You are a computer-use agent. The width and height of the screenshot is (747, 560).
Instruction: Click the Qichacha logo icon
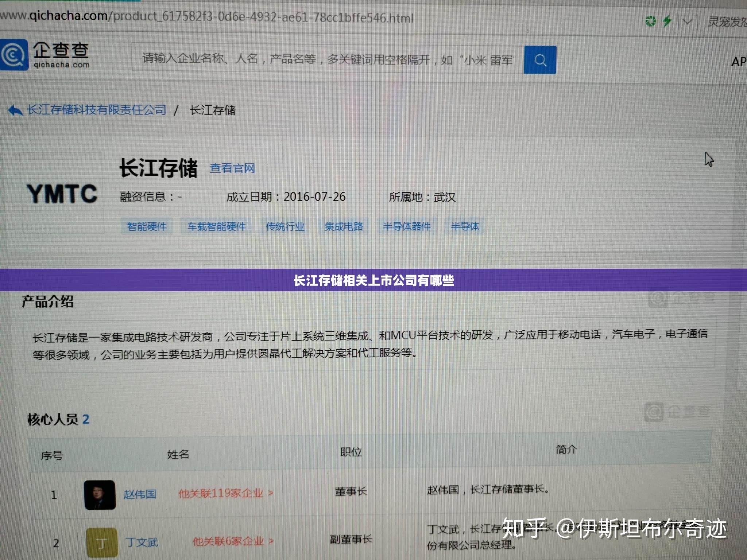[x=14, y=55]
